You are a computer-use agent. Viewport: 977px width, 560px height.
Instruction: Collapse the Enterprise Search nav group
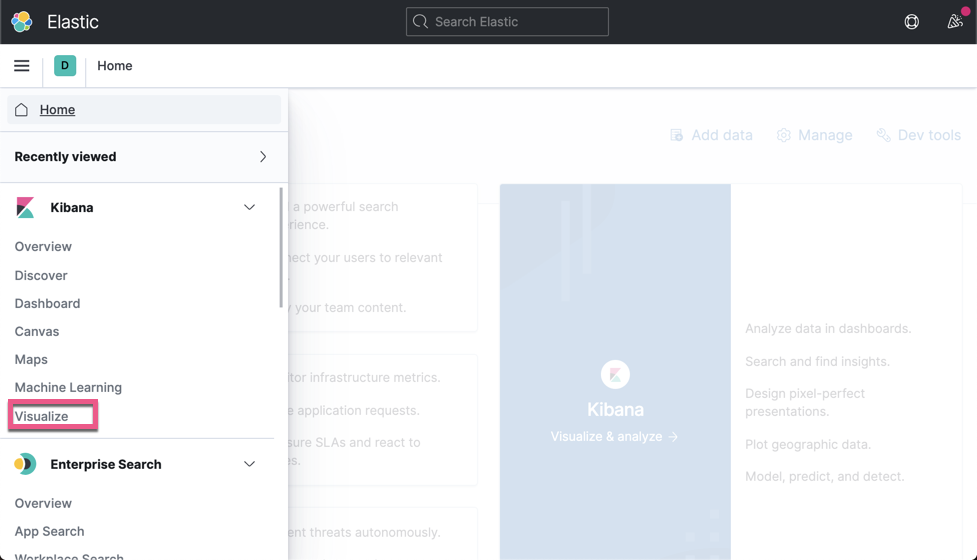pos(249,464)
